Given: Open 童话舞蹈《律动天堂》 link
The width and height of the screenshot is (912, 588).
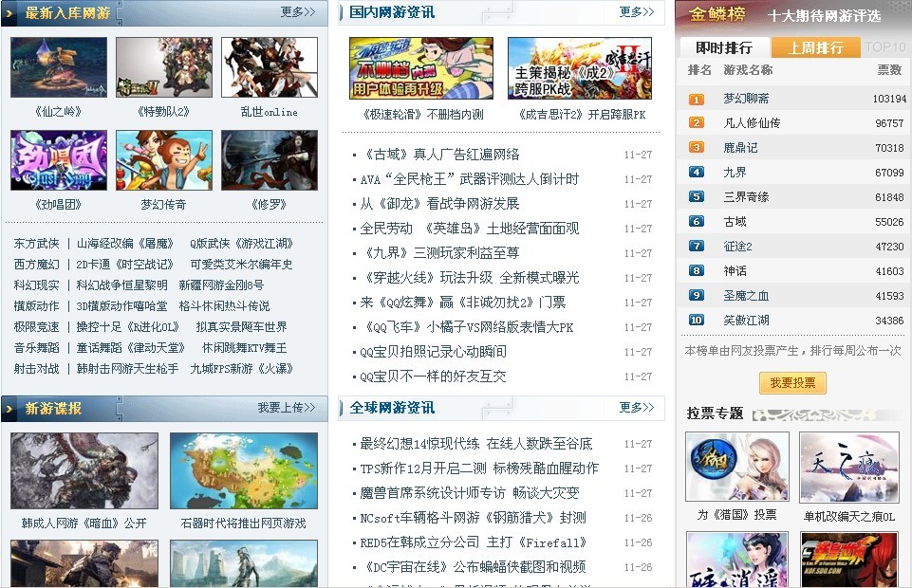Looking at the screenshot, I should pos(131,348).
